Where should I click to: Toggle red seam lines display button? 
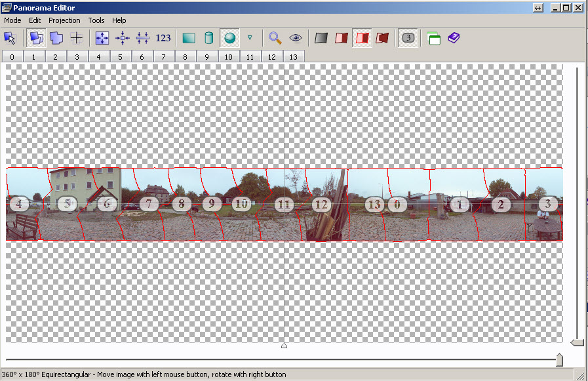tap(362, 38)
